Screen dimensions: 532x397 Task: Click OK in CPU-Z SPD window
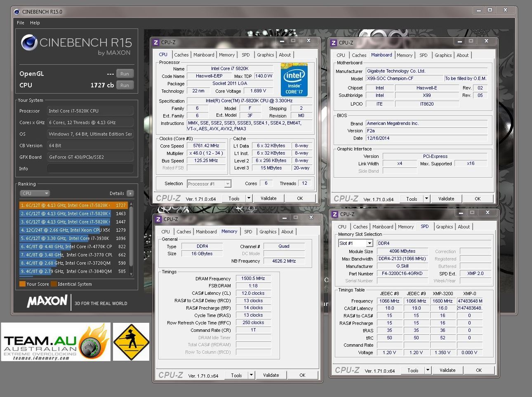coord(479,370)
